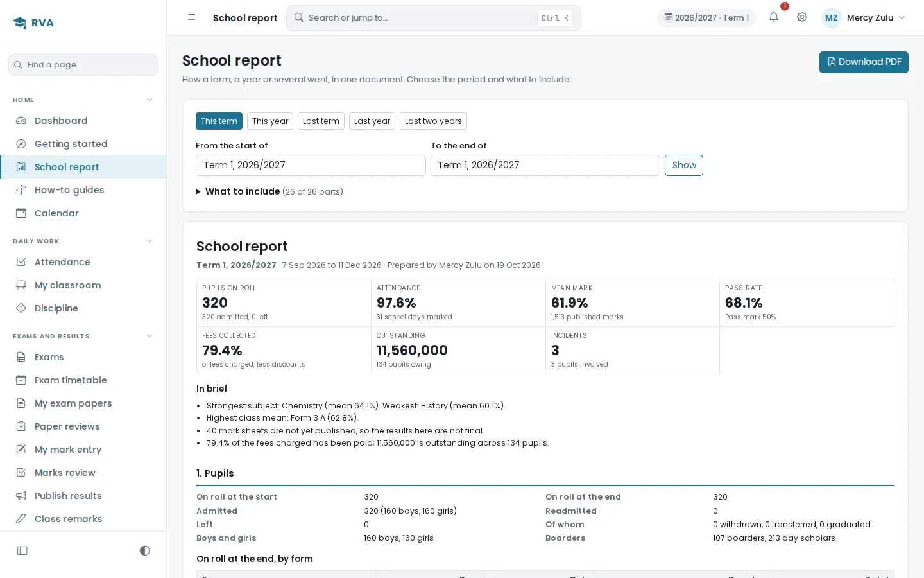Screen dimensions: 924x578
Task: Click the MZ avatar badge
Action: pyautogui.click(x=832, y=18)
